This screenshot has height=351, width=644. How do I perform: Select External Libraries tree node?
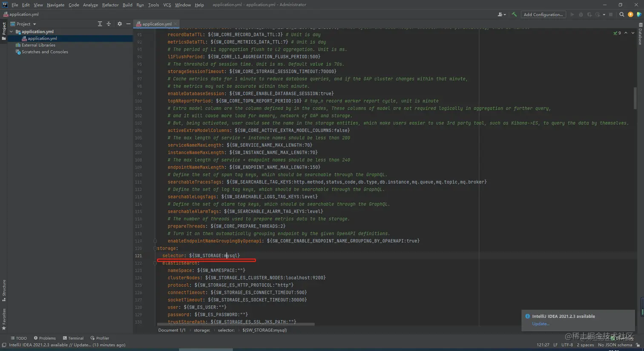click(38, 45)
